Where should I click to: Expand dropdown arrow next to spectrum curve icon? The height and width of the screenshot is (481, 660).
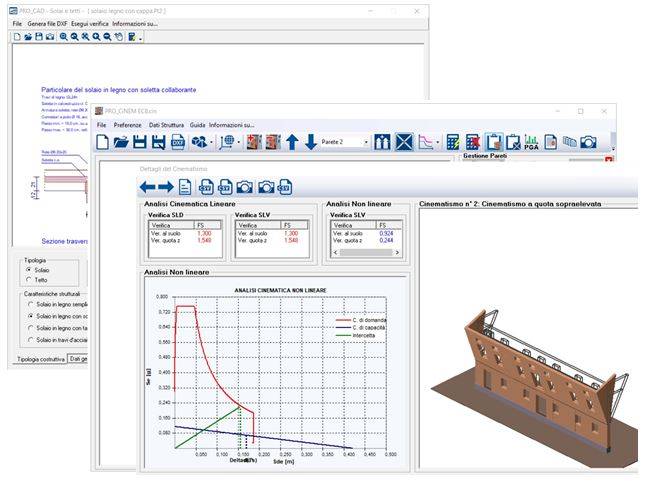pos(437,143)
